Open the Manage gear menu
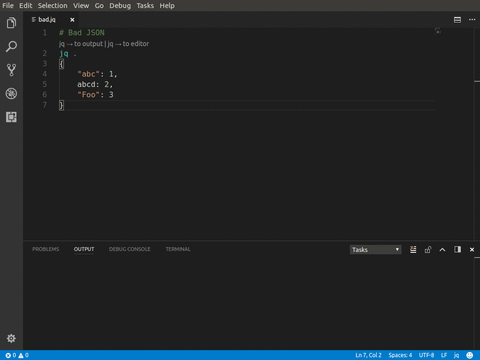Viewport: 480px width, 360px height. (x=11, y=338)
